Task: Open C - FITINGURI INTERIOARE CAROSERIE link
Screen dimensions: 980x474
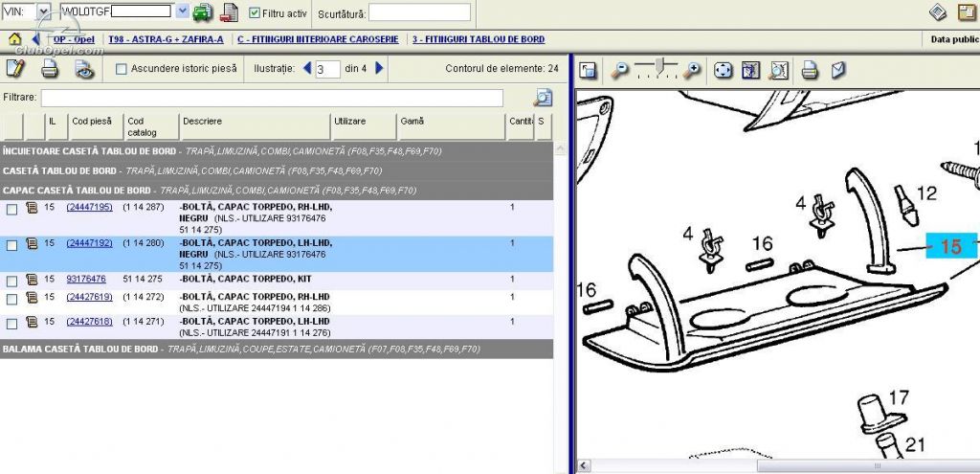Action: click(x=318, y=39)
